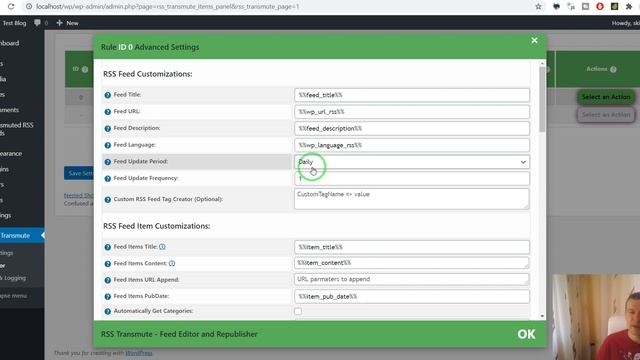Click help icon for Automatically Get Categories

tap(108, 311)
